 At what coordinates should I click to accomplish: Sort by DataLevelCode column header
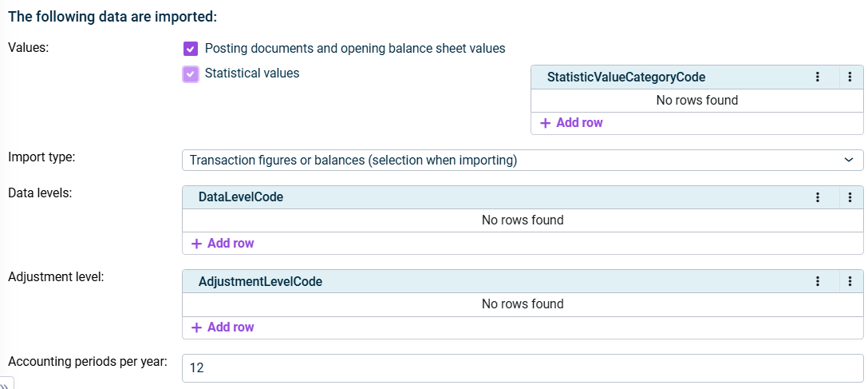click(241, 197)
